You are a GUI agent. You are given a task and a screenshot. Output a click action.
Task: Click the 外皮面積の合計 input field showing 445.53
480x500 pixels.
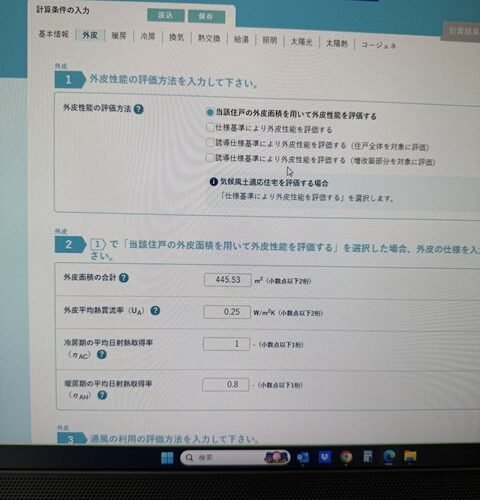[x=228, y=280]
